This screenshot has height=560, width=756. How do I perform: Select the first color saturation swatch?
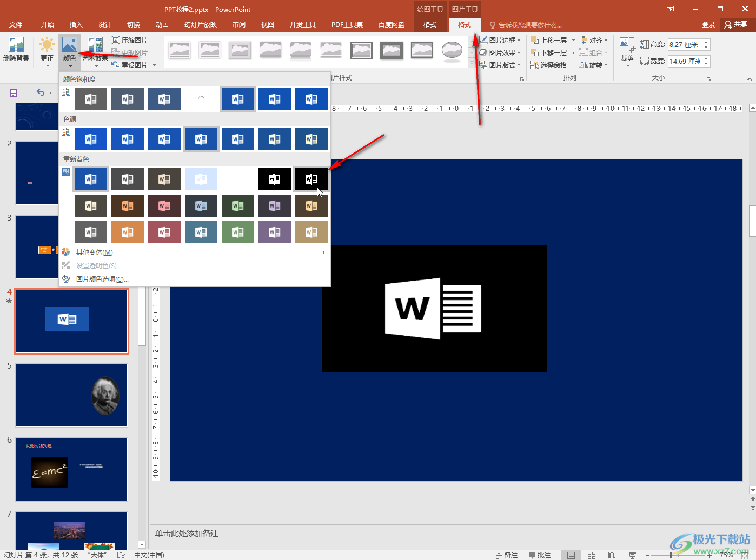(x=91, y=99)
